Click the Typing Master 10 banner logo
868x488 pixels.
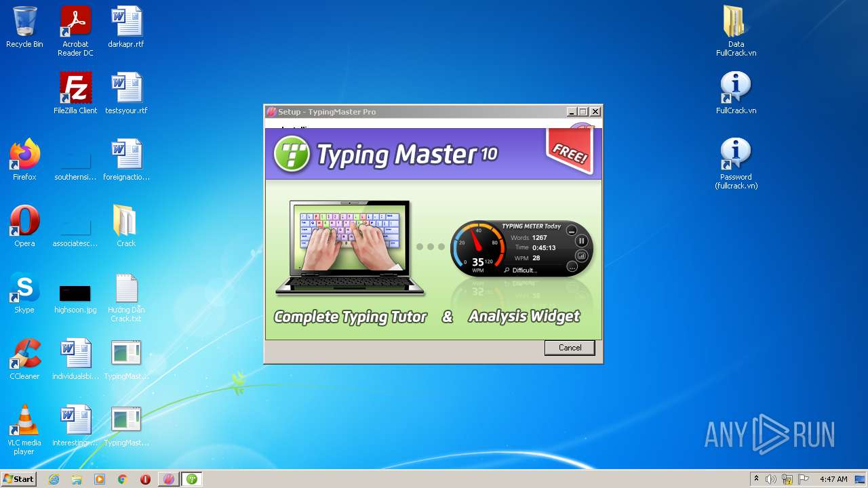386,154
